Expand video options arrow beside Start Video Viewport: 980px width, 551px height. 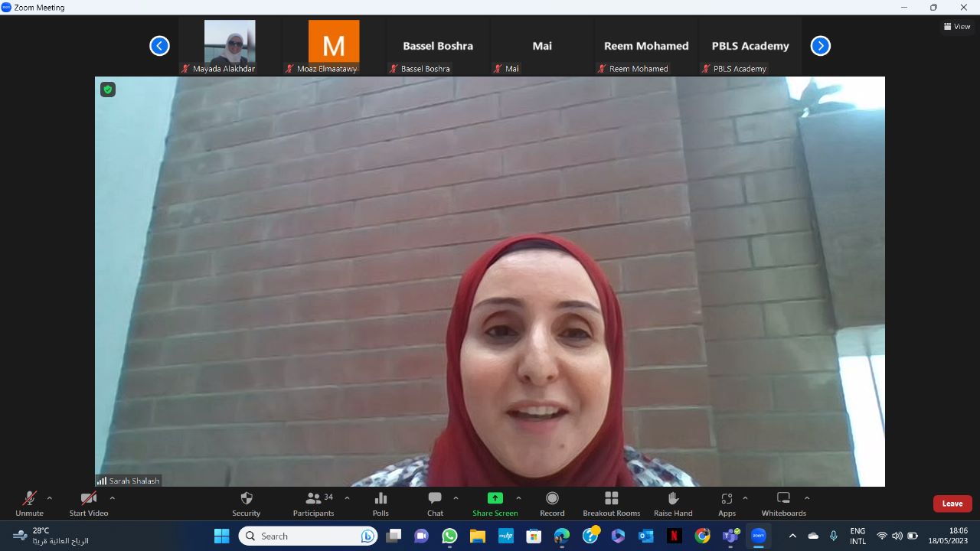coord(113,498)
